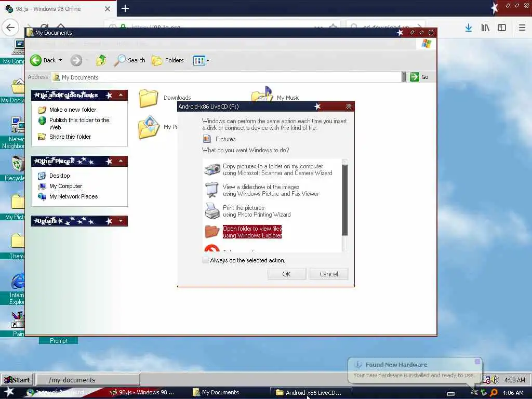The height and width of the screenshot is (399, 532).
Task: Select the Downloads folder icon
Action: click(x=148, y=98)
